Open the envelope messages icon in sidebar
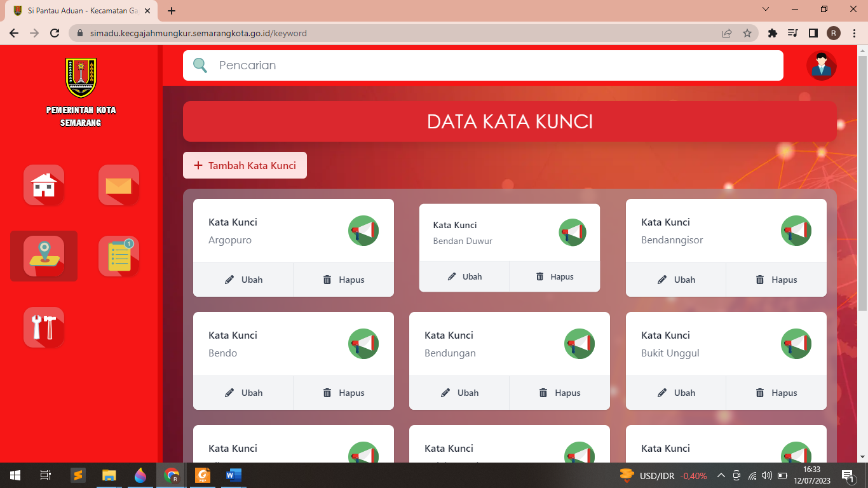868x488 pixels. 119,185
